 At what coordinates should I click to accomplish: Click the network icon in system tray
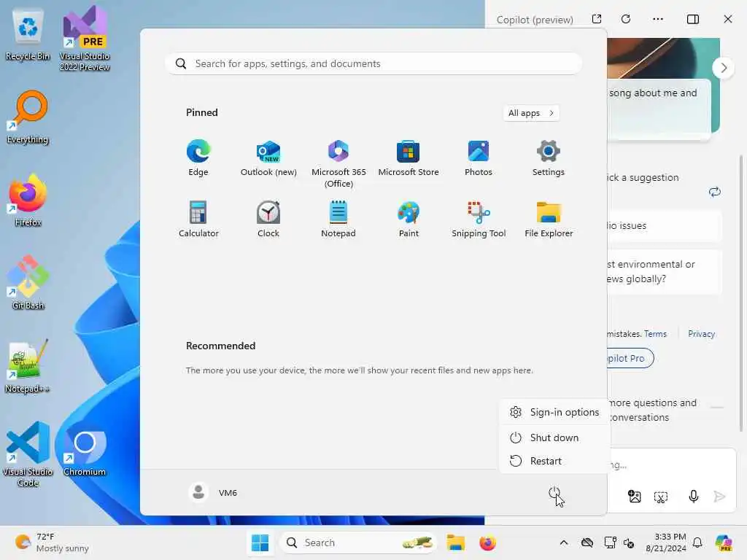[x=611, y=542]
